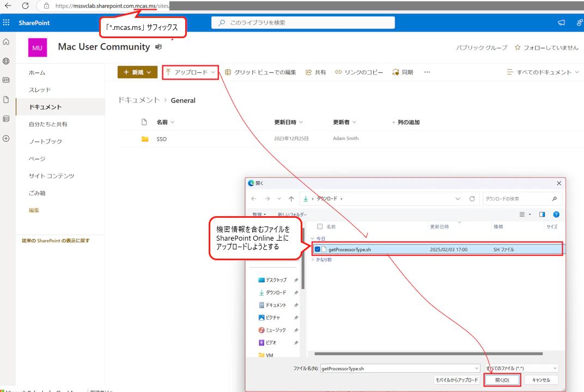This screenshot has height=392, width=584.
Task: Open the Name column sort dropdown
Action: point(173,122)
